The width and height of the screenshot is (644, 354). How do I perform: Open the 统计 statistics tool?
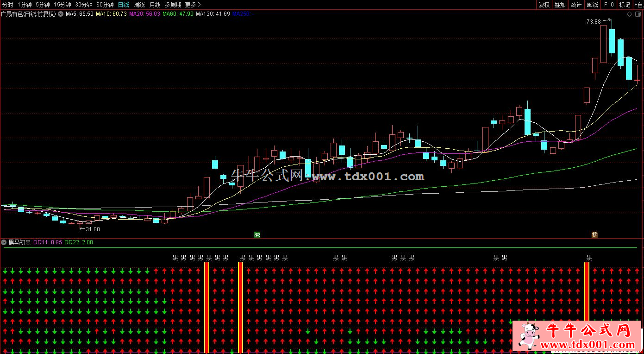click(576, 5)
